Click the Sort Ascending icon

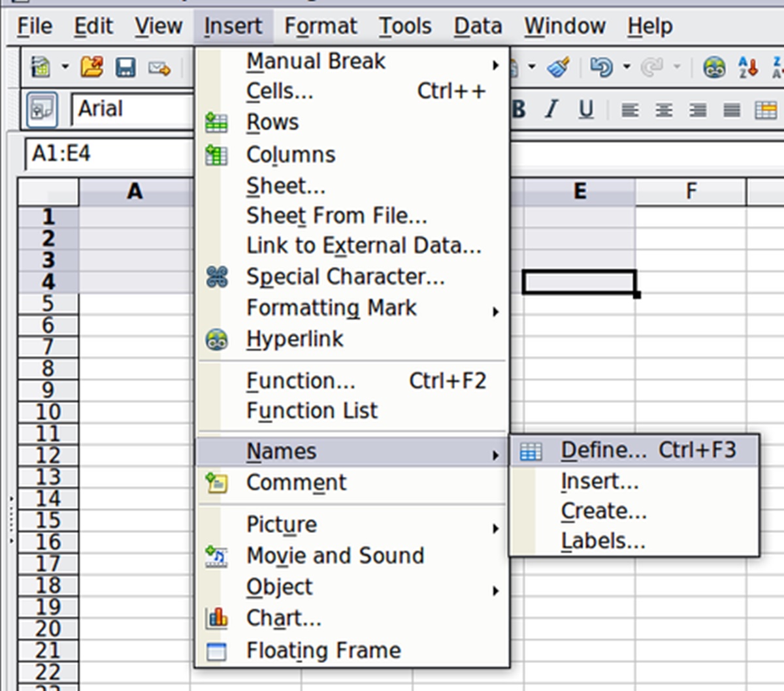(747, 67)
